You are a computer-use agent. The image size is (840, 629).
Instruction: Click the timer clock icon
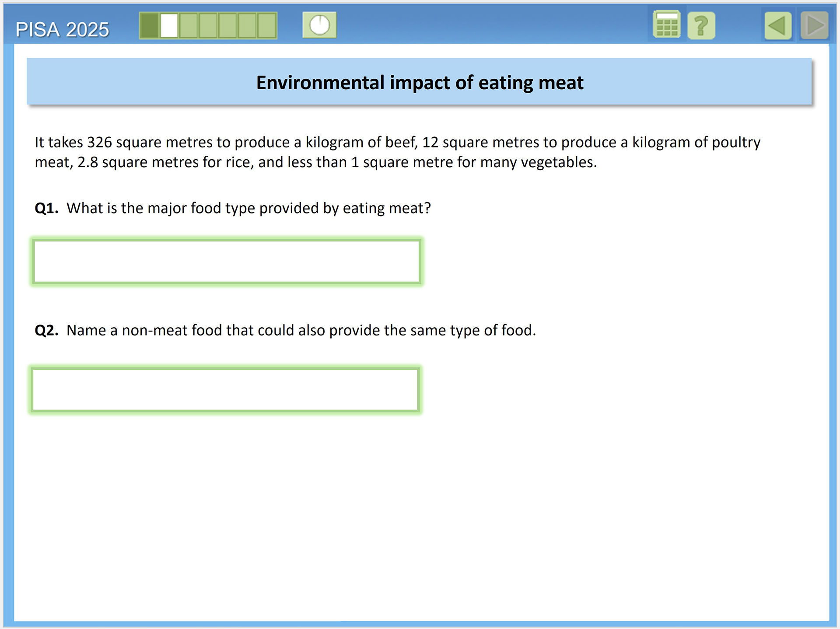click(319, 25)
